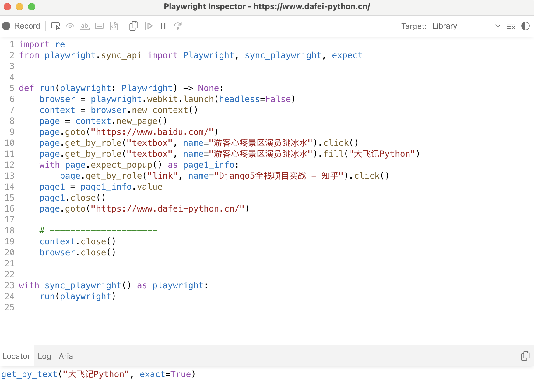Minimize the window with yellow button
Viewport: 534px width, 392px height.
click(19, 6)
